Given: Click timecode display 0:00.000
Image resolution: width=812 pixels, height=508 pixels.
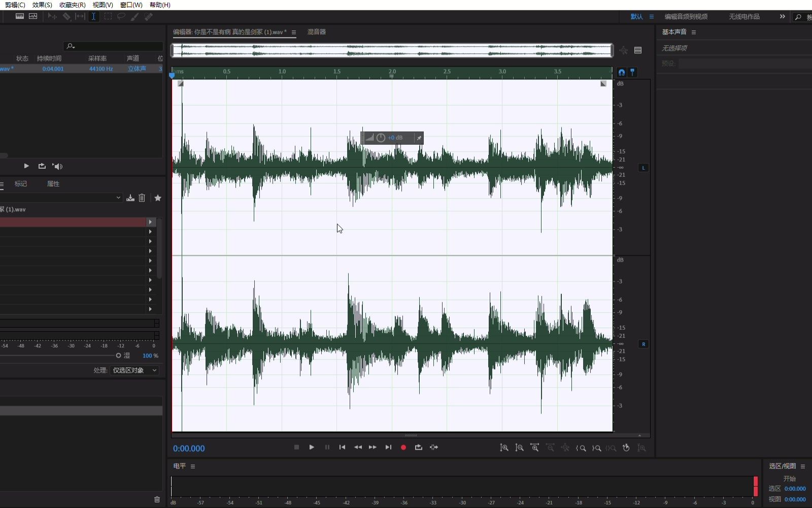Looking at the screenshot, I should pos(189,449).
